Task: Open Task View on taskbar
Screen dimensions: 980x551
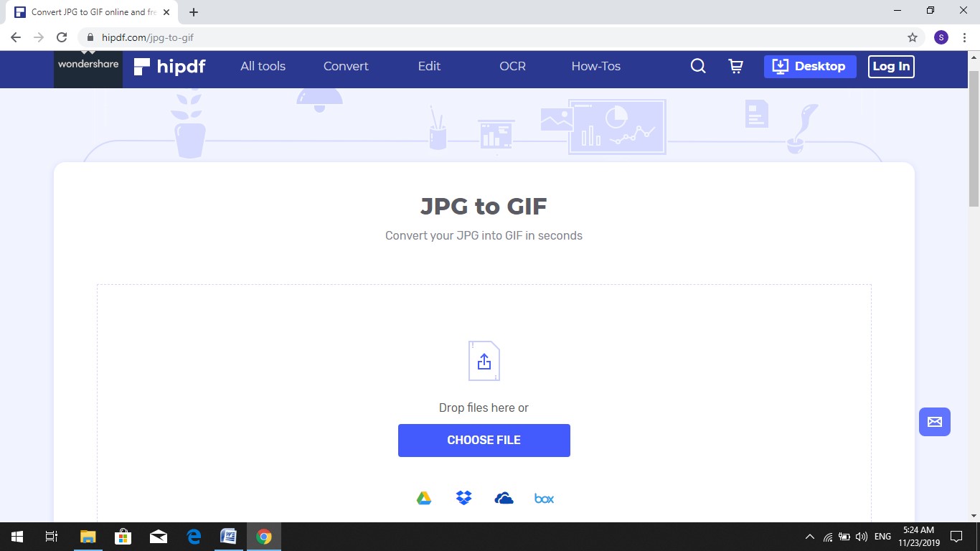Action: click(x=52, y=537)
